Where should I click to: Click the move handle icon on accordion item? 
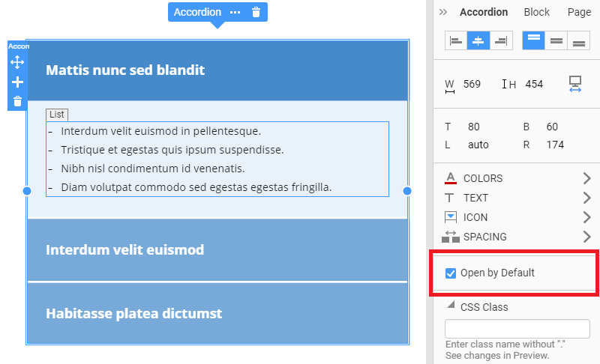coord(17,62)
